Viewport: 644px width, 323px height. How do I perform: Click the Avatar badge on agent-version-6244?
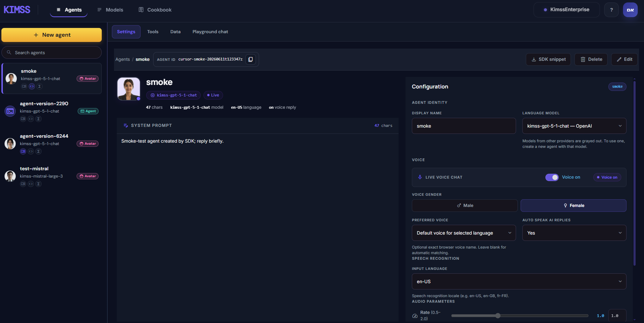coord(87,144)
